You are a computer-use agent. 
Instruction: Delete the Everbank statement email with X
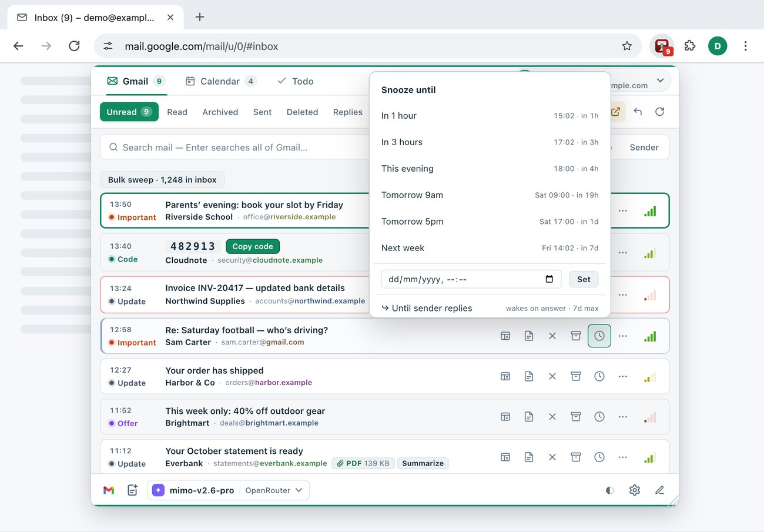click(x=552, y=457)
